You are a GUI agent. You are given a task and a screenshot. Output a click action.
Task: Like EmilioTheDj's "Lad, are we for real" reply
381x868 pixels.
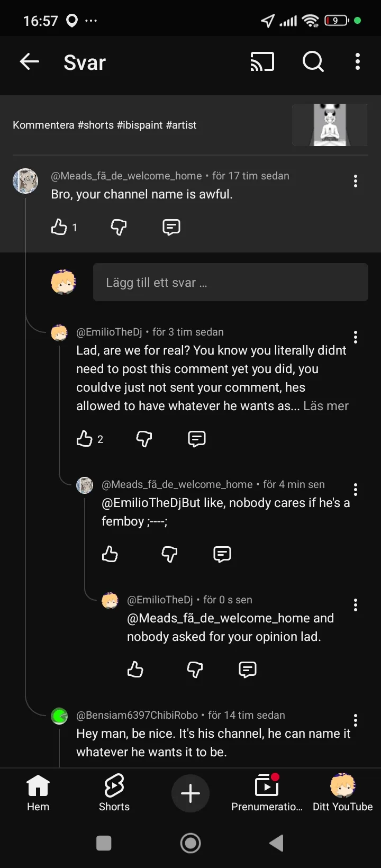pos(85,439)
